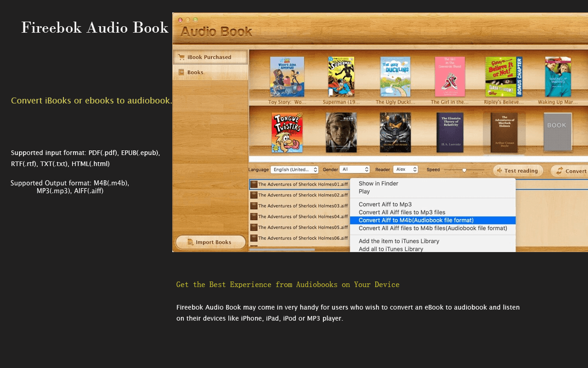
Task: Choose Convert Aiff to Mp3
Action: pos(433,204)
